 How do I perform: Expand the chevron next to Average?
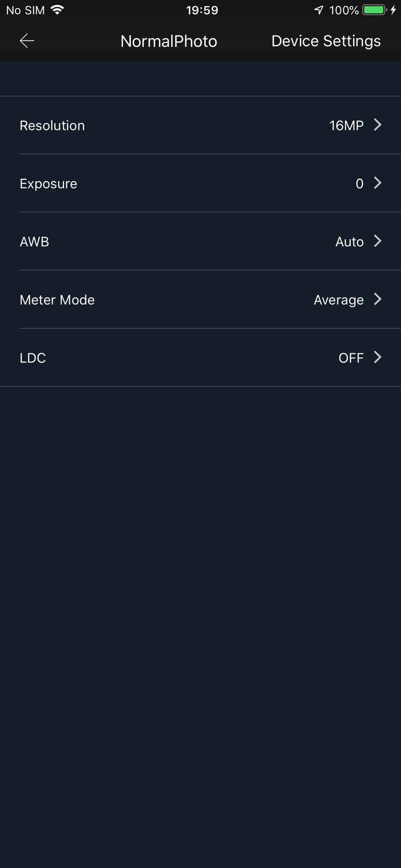coord(378,299)
